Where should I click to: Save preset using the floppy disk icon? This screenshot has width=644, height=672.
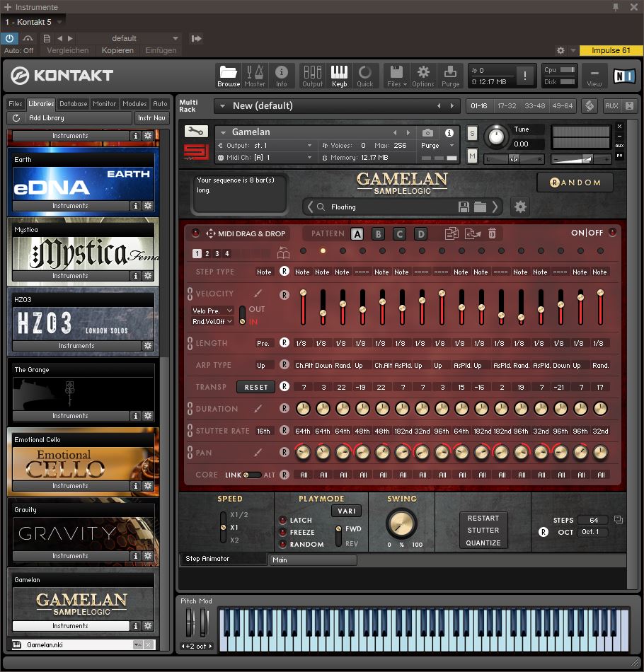pos(464,207)
